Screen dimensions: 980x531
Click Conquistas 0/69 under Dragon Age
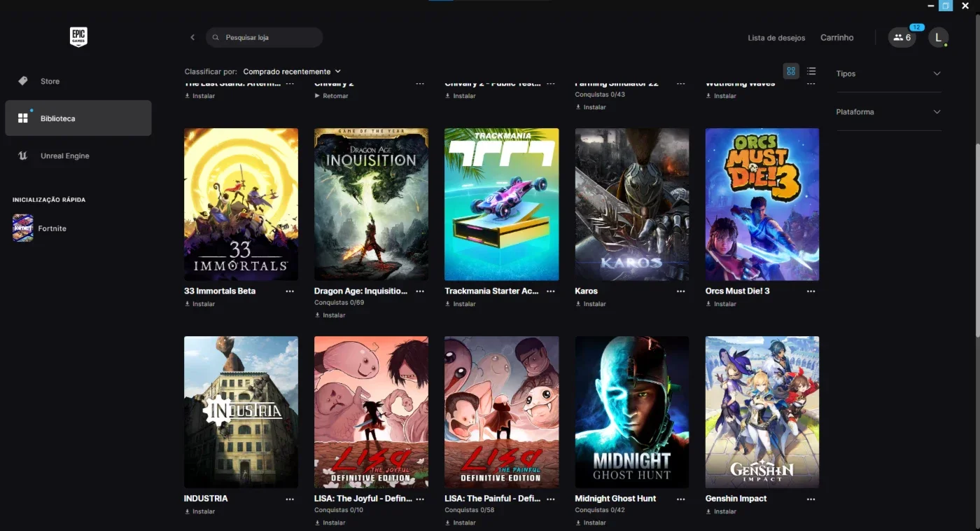[x=339, y=303]
